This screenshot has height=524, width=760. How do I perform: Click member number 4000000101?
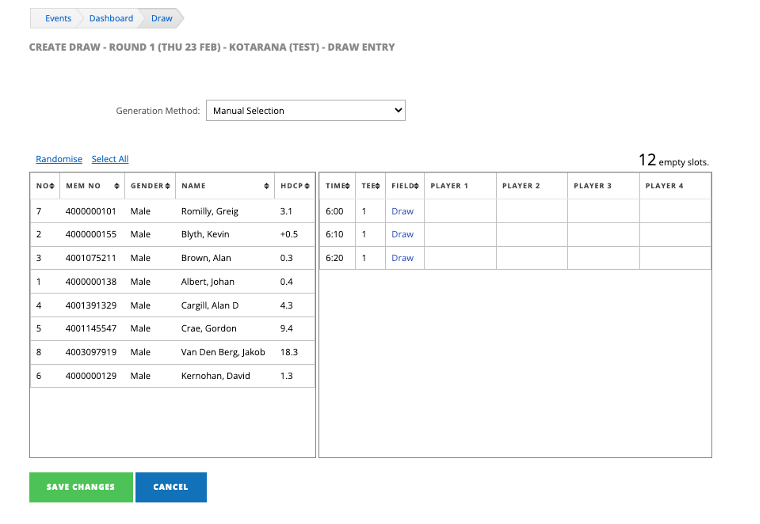91,211
